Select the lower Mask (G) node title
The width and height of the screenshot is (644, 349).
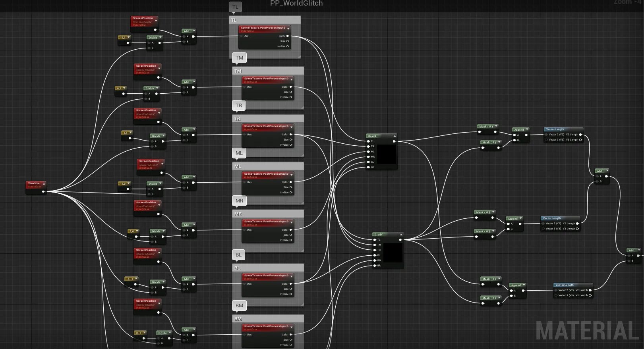tap(483, 231)
